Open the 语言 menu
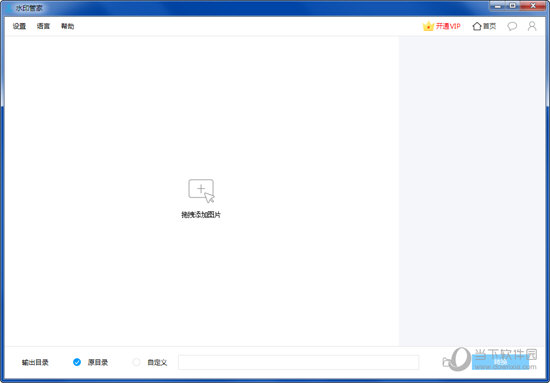 tap(43, 26)
